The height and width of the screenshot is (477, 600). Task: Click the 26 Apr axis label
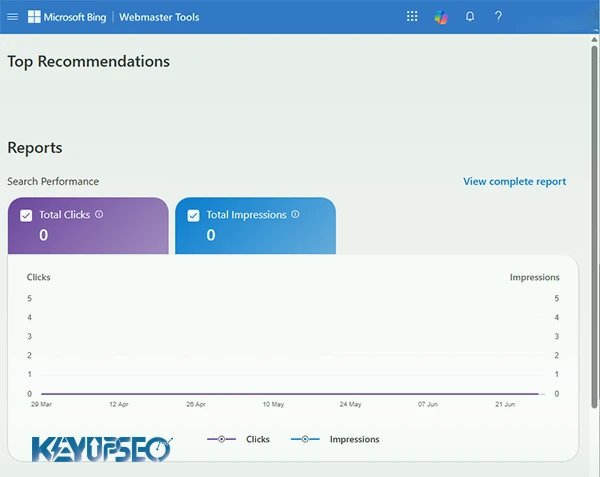(x=196, y=404)
